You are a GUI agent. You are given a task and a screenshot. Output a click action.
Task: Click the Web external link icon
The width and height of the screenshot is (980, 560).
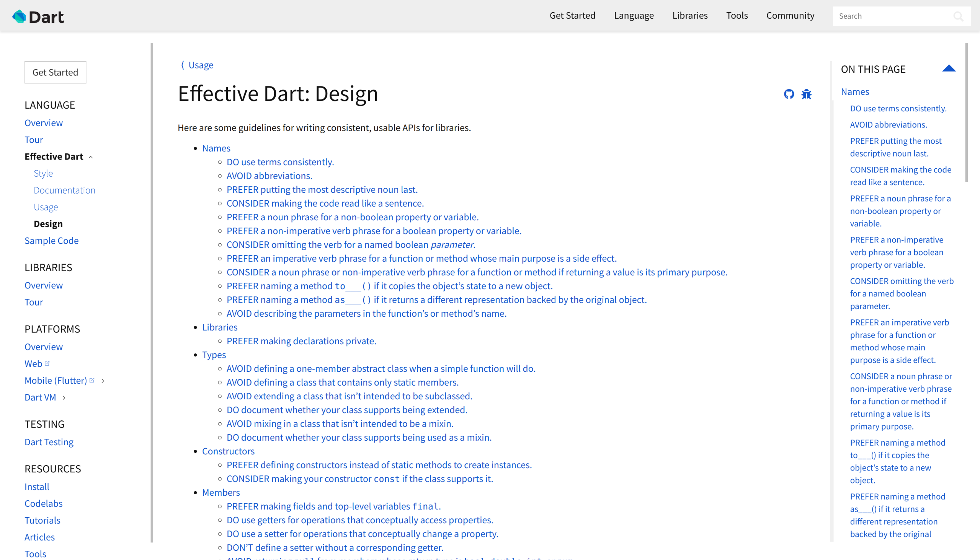tap(47, 363)
